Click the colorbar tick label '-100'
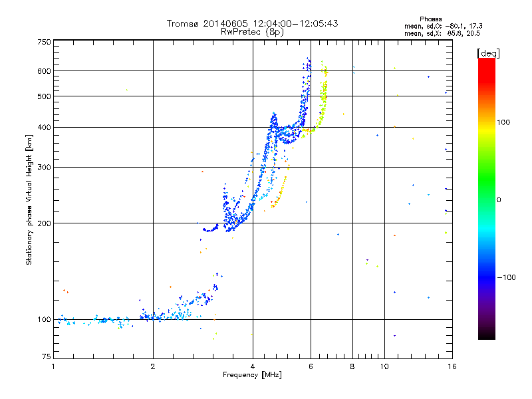The height and width of the screenshot is (399, 532). click(506, 277)
